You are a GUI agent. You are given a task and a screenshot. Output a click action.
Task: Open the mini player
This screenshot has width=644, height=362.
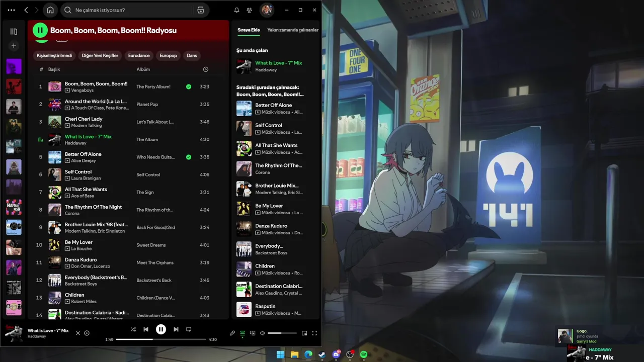pyautogui.click(x=304, y=333)
